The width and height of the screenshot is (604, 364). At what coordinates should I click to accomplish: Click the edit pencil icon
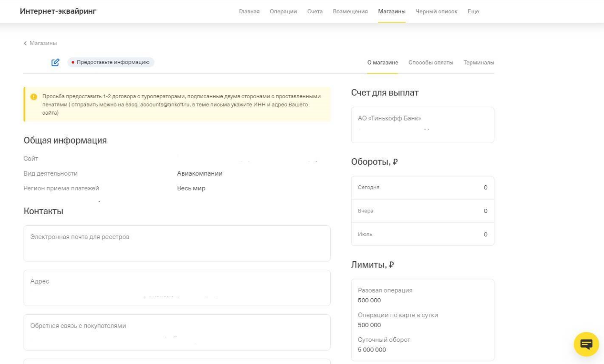coord(56,63)
